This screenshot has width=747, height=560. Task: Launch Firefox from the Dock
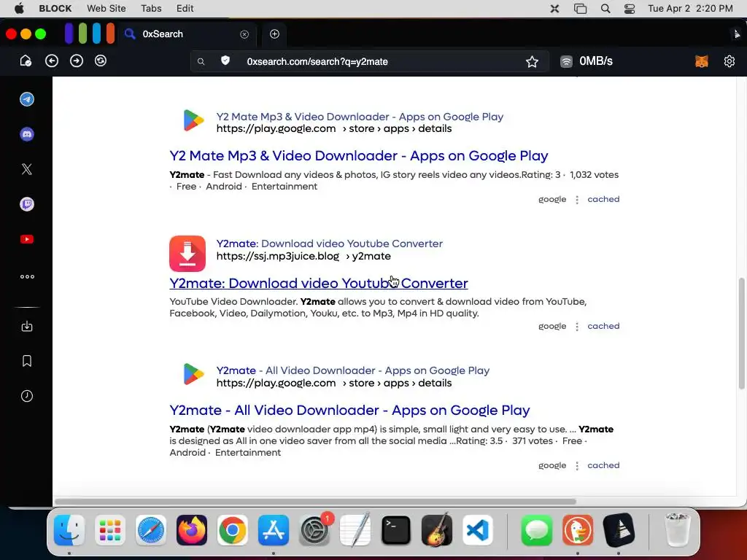point(192,530)
